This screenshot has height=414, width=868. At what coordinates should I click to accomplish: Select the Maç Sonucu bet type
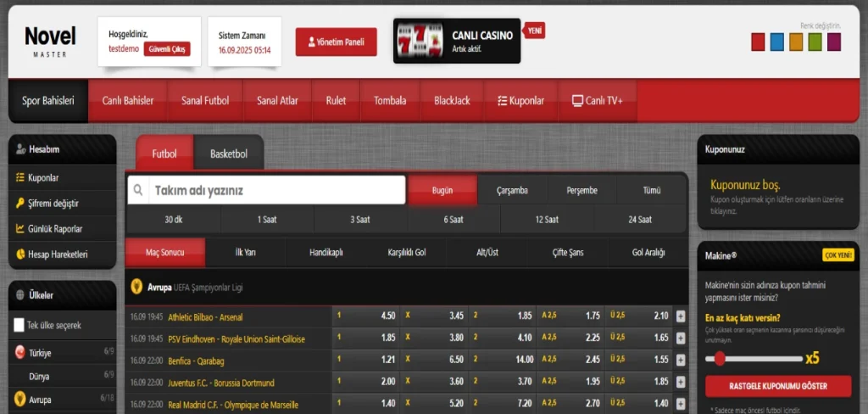[165, 253]
